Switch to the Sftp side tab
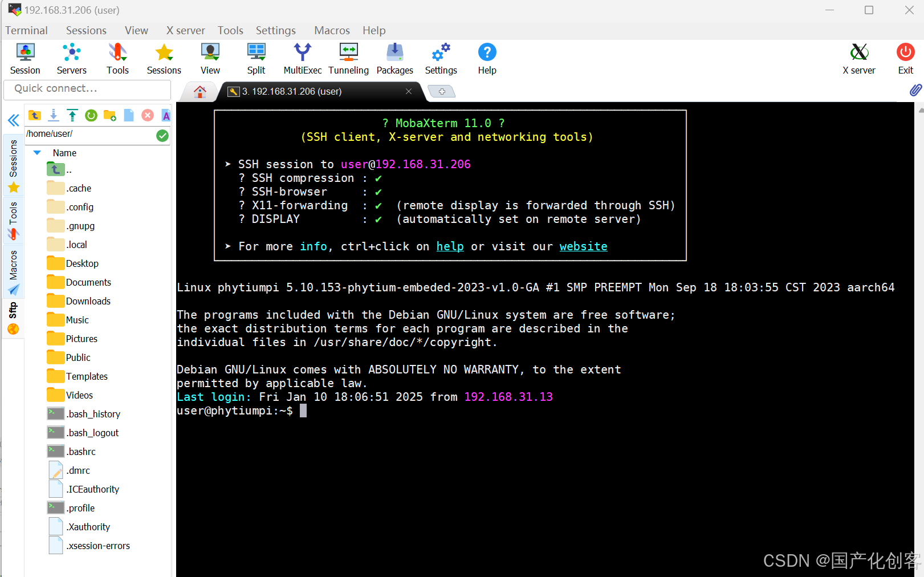This screenshot has height=577, width=924. tap(14, 318)
